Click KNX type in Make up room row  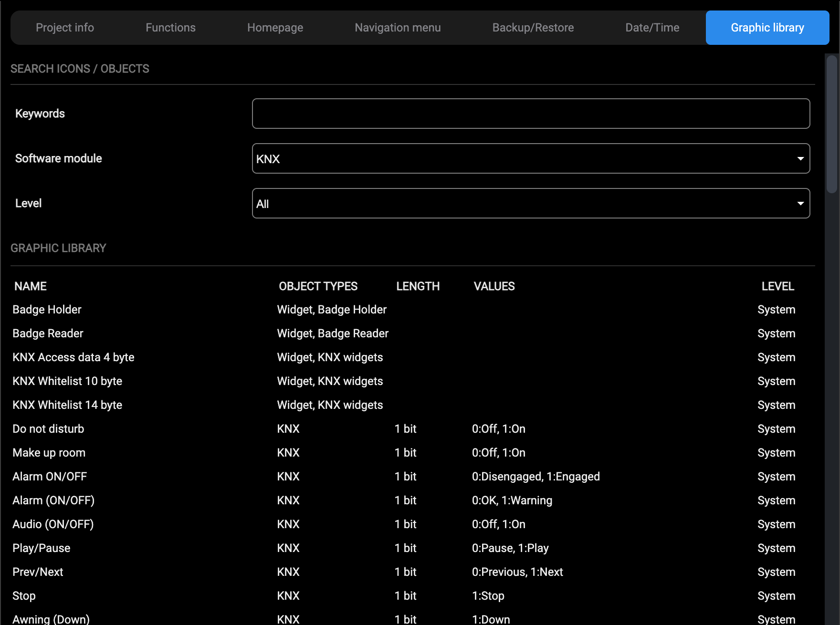(288, 453)
